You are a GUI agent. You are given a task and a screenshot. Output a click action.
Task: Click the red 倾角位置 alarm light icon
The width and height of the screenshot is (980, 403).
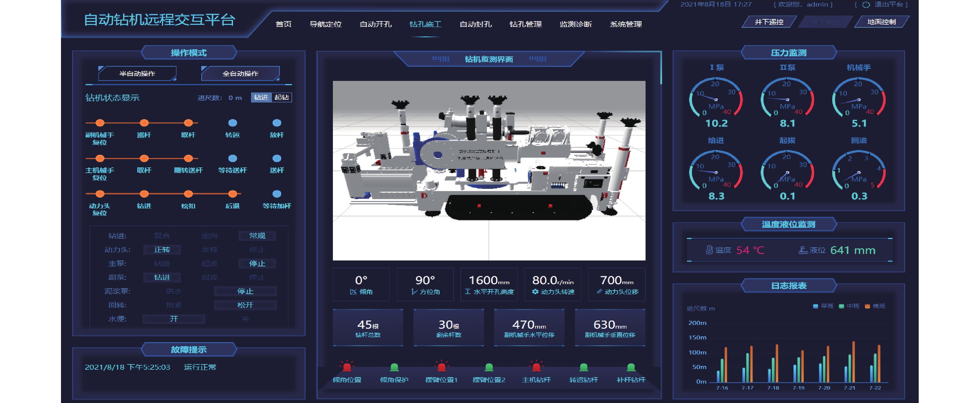pos(347,367)
